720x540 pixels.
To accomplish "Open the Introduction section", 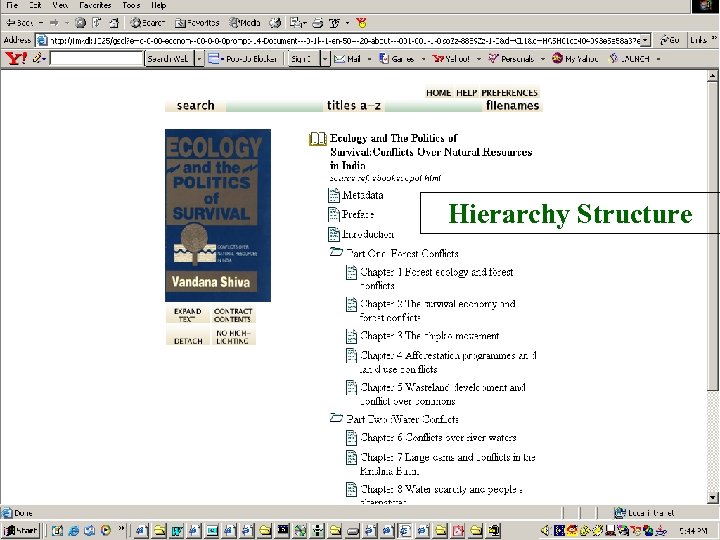I will 361,234.
